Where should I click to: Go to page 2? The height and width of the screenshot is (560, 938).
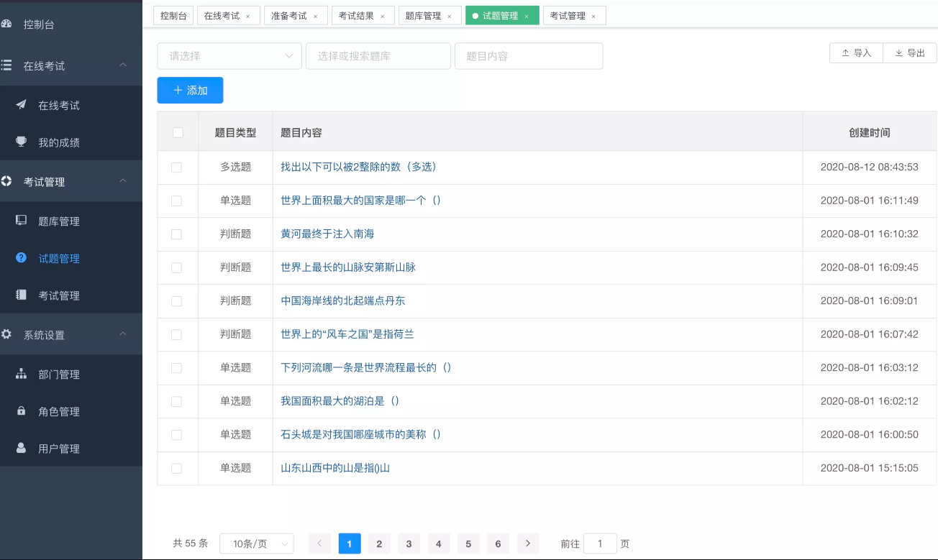point(379,543)
